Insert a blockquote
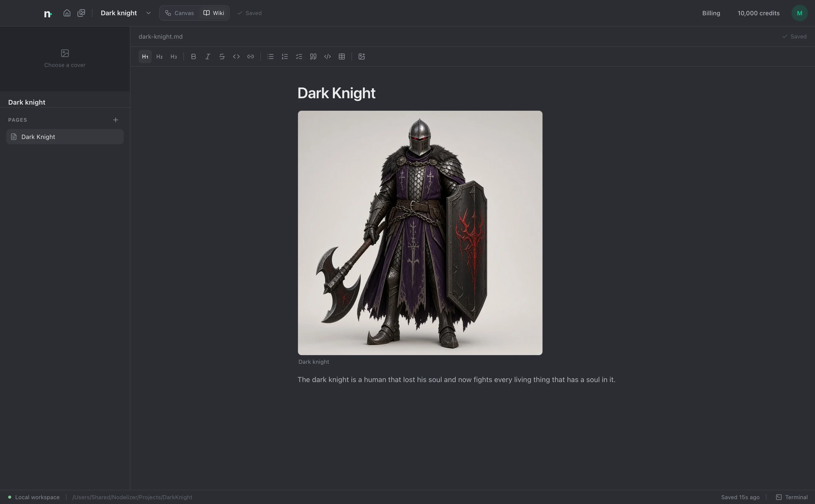The width and height of the screenshot is (815, 504). tap(313, 57)
